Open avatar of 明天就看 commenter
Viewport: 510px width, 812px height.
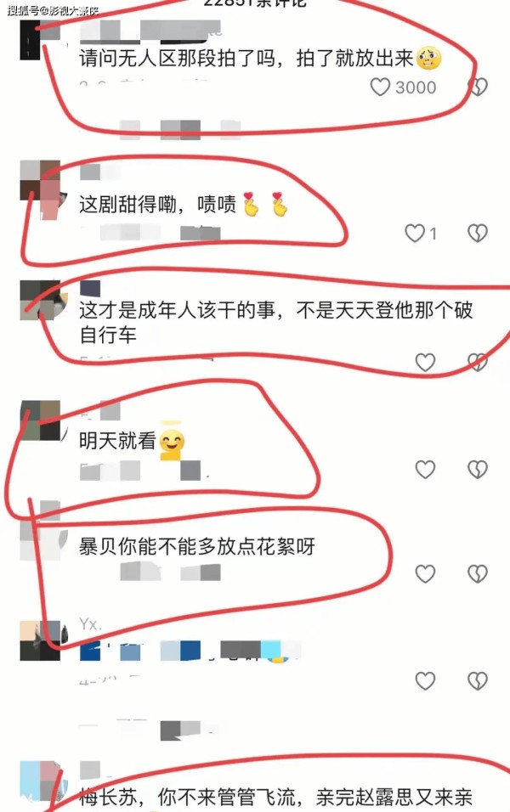point(40,420)
